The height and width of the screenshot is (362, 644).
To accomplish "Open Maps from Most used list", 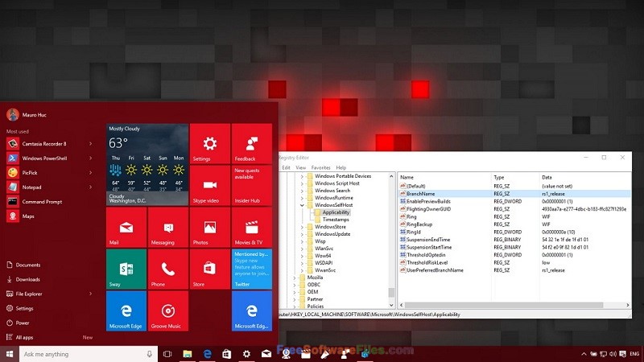I will coord(28,216).
